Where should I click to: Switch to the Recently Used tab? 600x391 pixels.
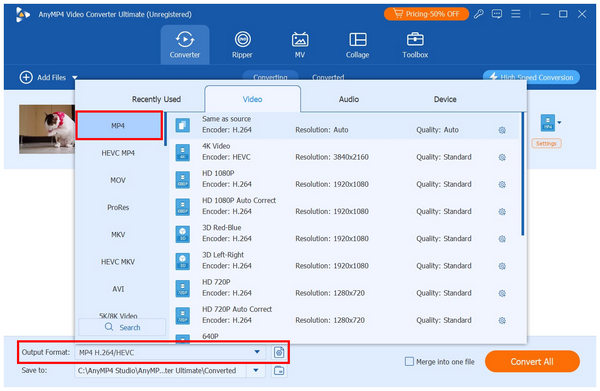(x=156, y=99)
